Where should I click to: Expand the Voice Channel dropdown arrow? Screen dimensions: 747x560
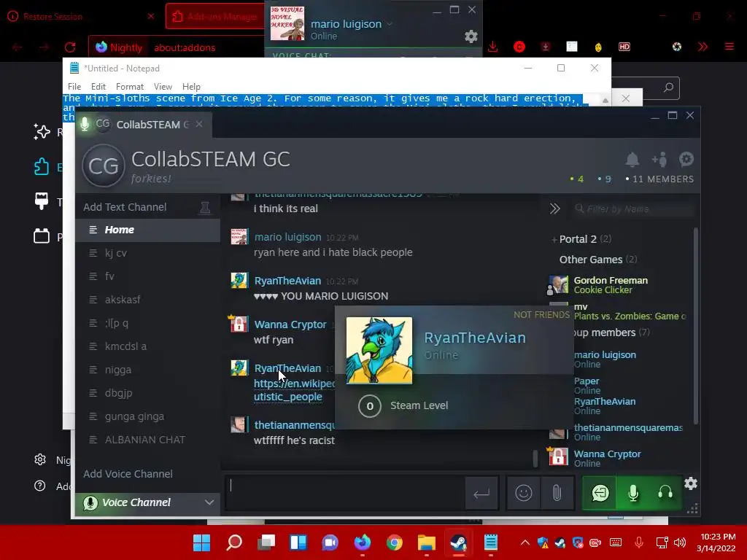pos(209,502)
